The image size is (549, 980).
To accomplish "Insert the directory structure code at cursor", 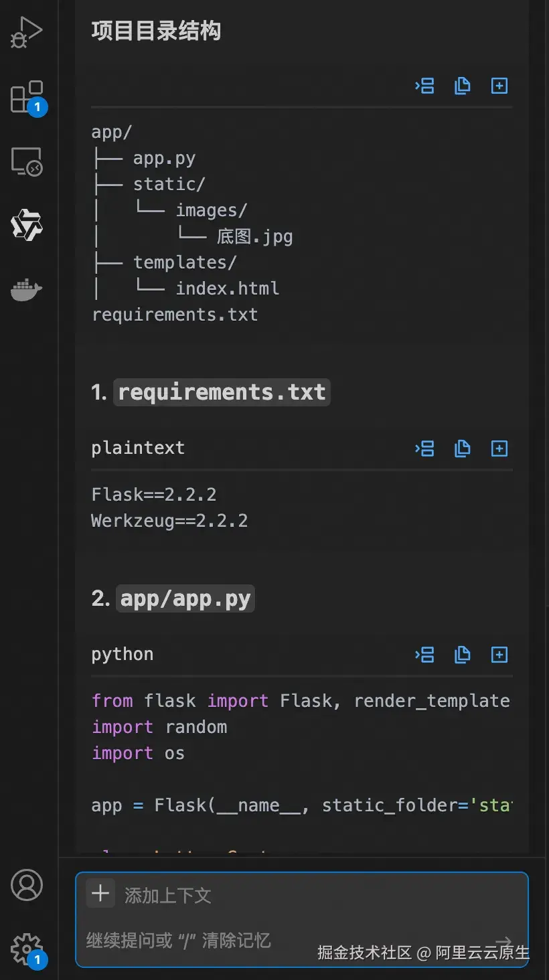I will click(x=424, y=86).
